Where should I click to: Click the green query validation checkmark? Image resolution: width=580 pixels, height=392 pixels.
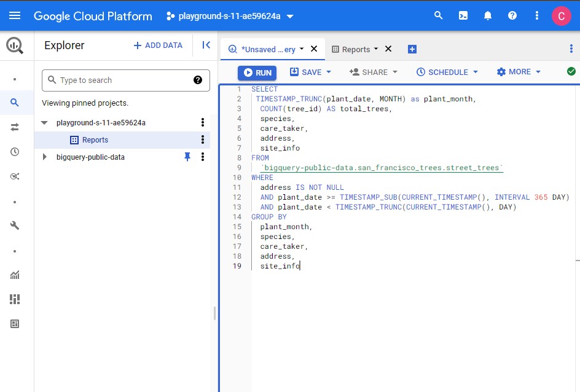(x=571, y=71)
